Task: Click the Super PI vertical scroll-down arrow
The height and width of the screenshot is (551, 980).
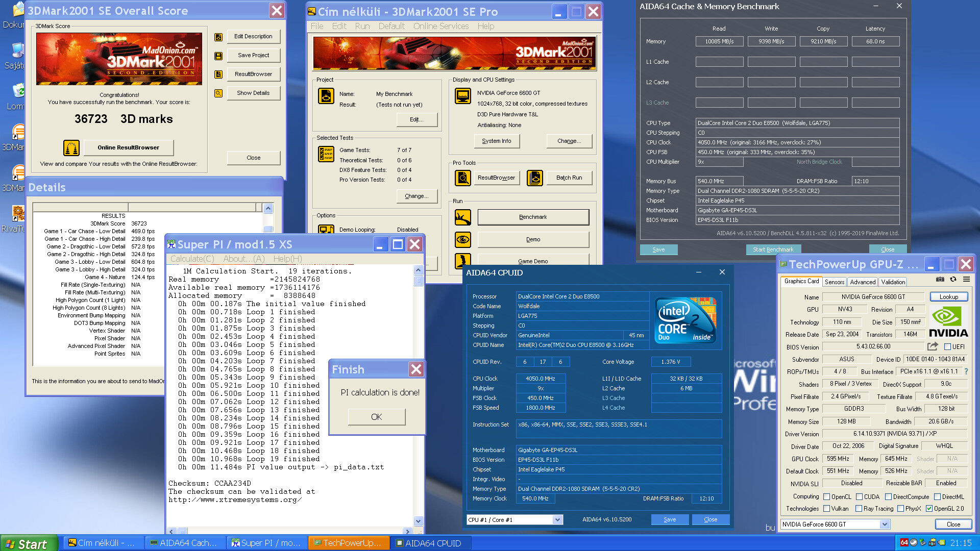Action: point(419,521)
